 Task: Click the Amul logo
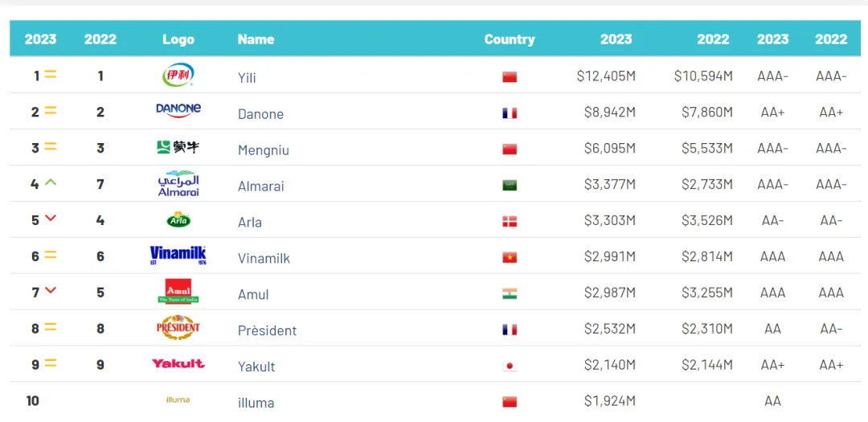click(x=178, y=292)
